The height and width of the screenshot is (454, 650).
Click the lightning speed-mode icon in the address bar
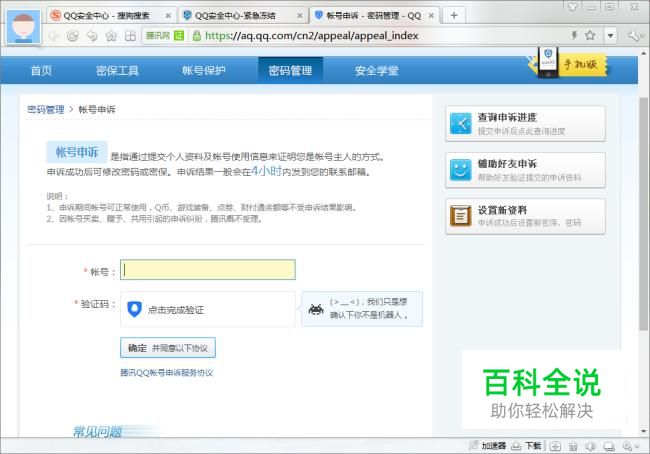(x=575, y=35)
